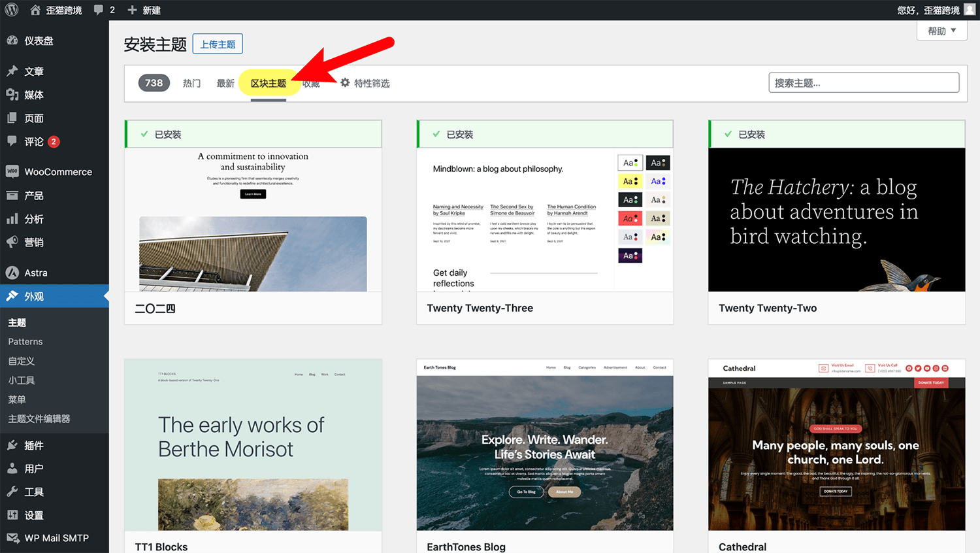This screenshot has height=553, width=980.
Task: Open the 二〇二四 theme screenshot
Action: [x=253, y=220]
